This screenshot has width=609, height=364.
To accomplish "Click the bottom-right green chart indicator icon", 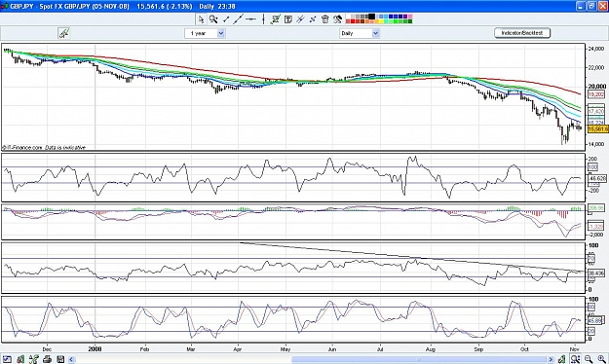I will tap(561, 359).
